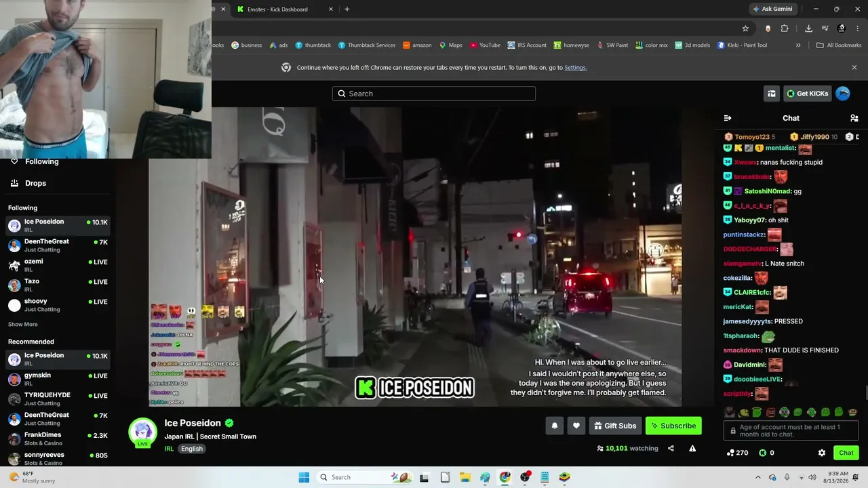Viewport: 868px width, 488px height.
Task: Open Tazo channel from Following list
Action: point(58,285)
